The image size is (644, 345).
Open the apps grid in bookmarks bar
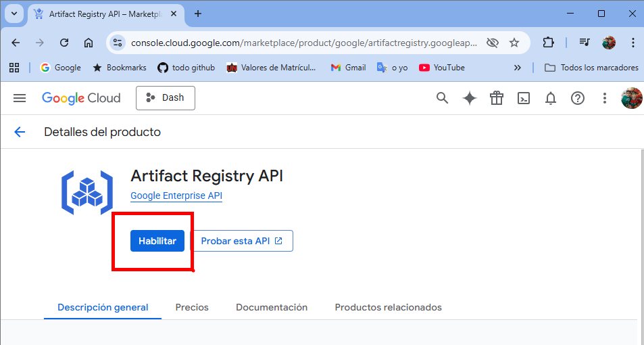14,68
